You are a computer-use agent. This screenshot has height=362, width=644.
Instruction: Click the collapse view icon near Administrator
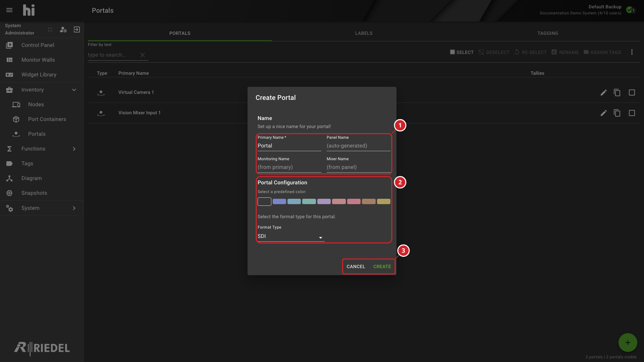[x=50, y=29]
